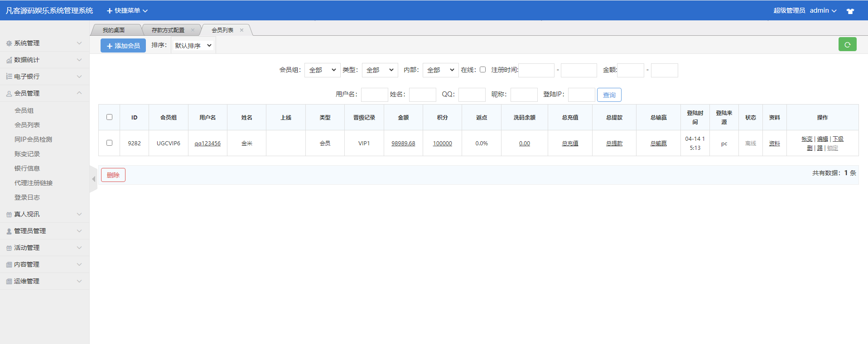Toggle the 在线 checkbox filter

click(482, 70)
